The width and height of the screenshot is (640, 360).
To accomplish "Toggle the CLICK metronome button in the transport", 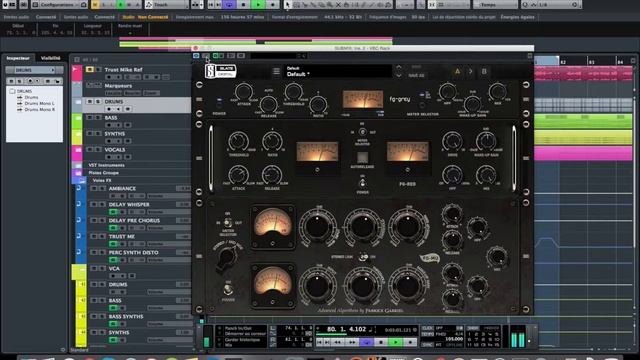I will tap(427, 328).
